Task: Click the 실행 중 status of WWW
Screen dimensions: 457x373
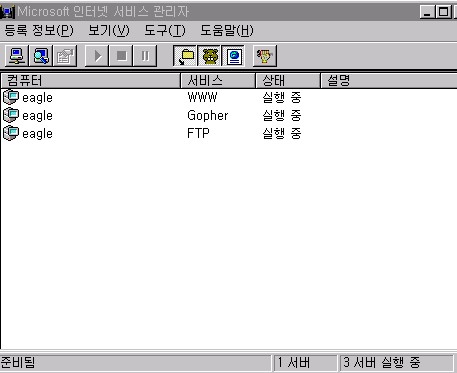Action: 282,97
